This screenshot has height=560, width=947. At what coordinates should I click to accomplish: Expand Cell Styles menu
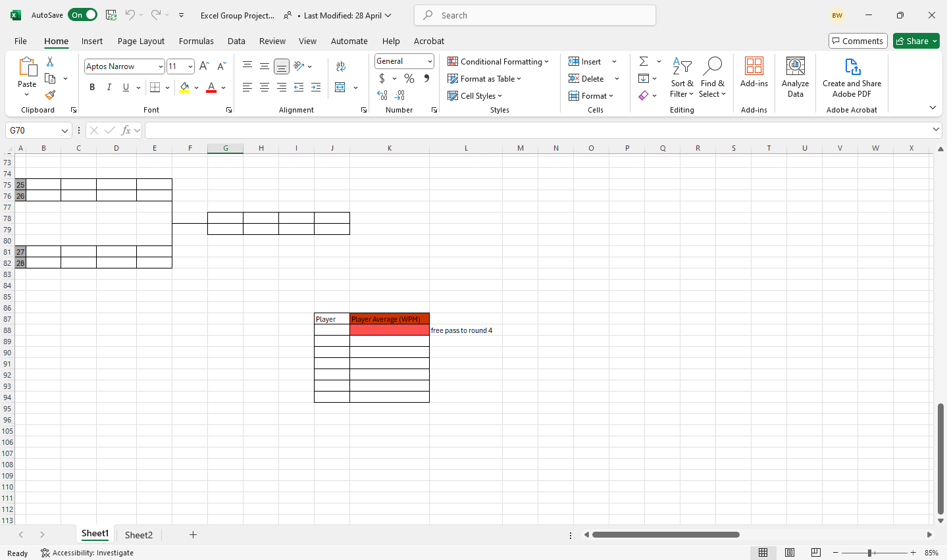[x=474, y=96]
